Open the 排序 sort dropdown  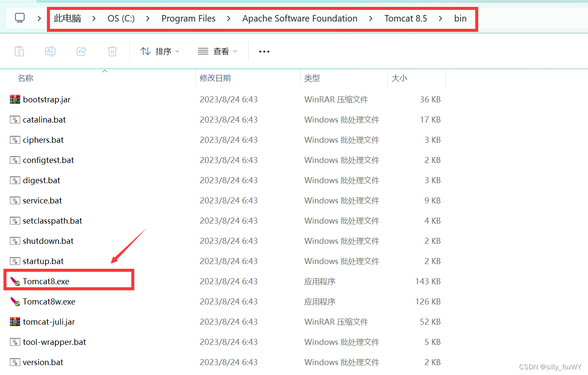click(160, 51)
